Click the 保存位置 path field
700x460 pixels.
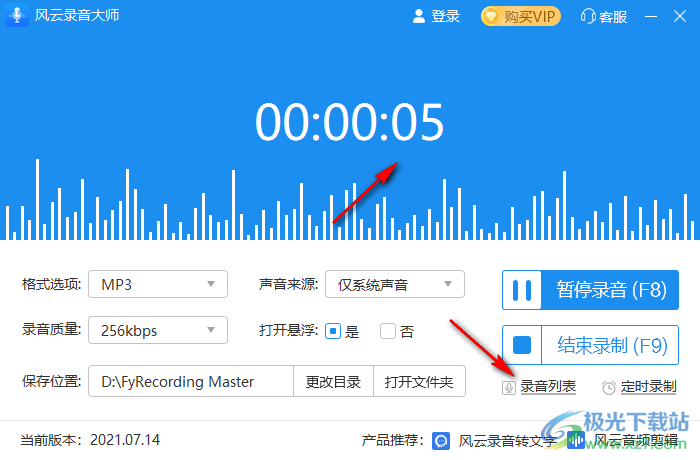191,381
